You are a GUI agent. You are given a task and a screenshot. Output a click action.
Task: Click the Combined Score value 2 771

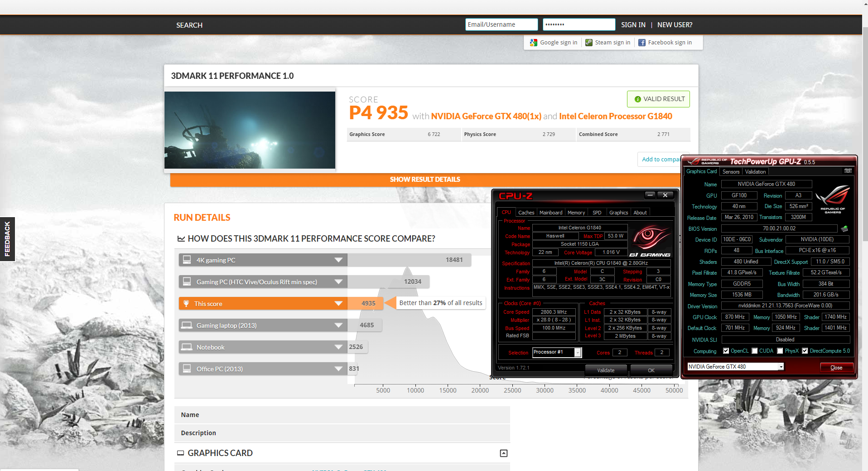663,134
